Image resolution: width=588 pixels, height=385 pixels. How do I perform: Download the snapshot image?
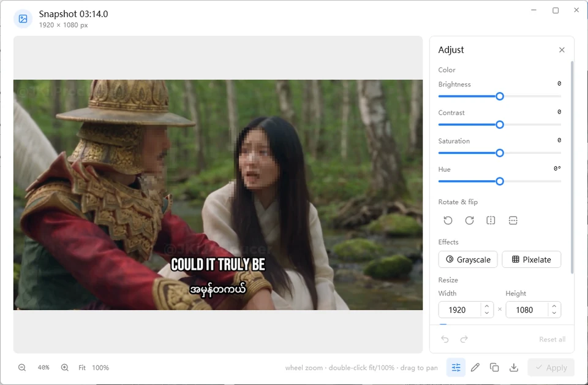[514, 367]
